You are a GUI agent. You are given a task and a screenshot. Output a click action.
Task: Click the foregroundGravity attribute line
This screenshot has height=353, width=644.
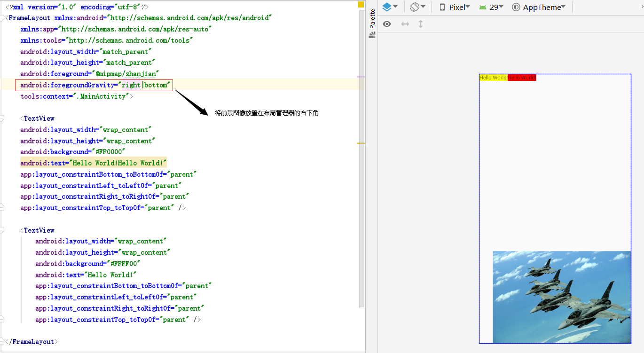pos(94,85)
